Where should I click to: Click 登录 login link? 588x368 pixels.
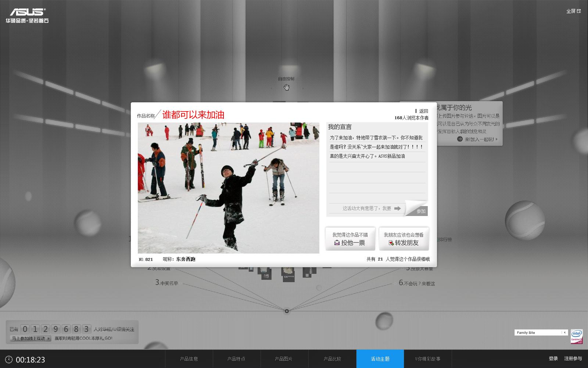tap(553, 358)
